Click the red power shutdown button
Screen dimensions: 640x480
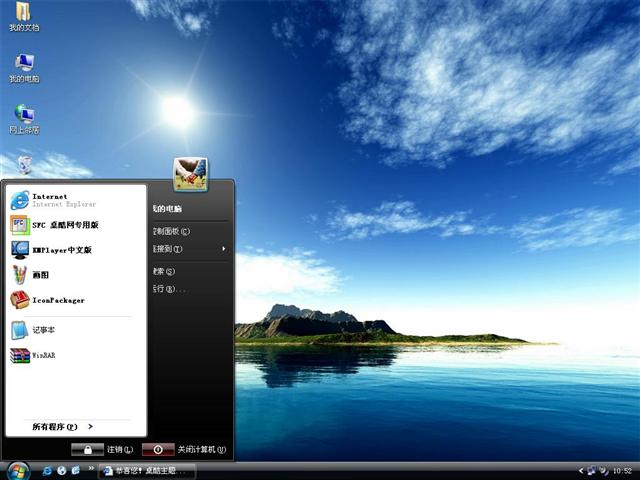pyautogui.click(x=158, y=449)
